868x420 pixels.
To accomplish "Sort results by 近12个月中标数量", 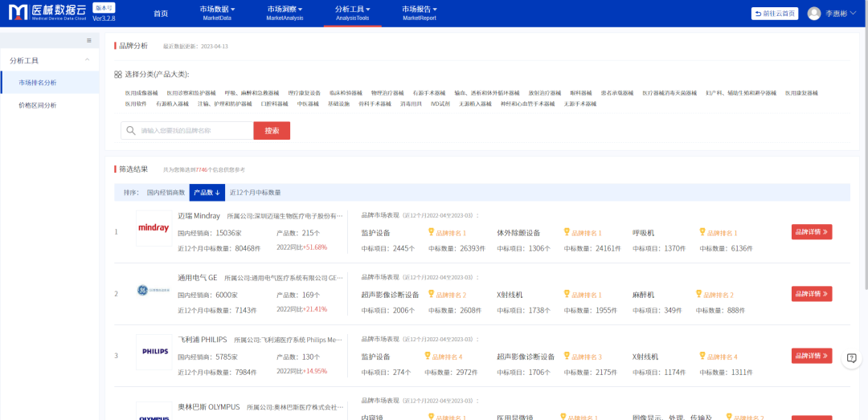I will click(256, 193).
